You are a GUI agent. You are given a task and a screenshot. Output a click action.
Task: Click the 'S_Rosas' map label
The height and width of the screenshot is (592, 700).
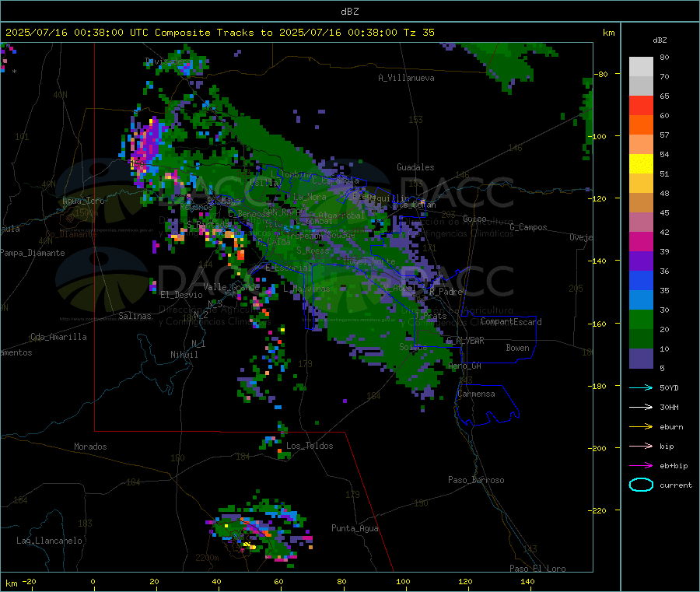[x=313, y=250]
